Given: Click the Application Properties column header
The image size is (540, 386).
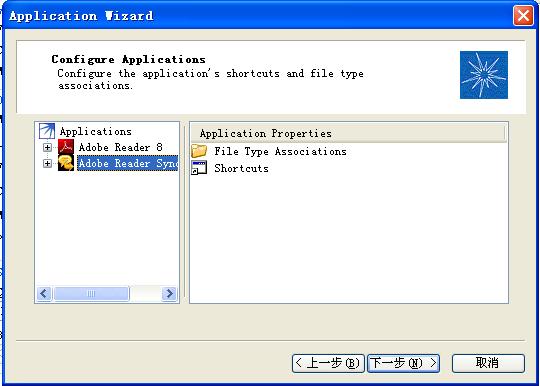Looking at the screenshot, I should click(x=348, y=133).
